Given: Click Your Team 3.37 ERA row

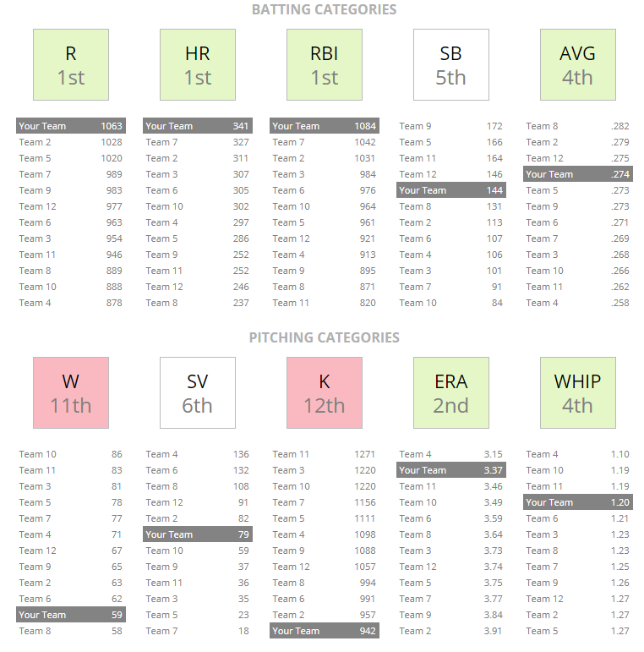Looking at the screenshot, I should [451, 470].
